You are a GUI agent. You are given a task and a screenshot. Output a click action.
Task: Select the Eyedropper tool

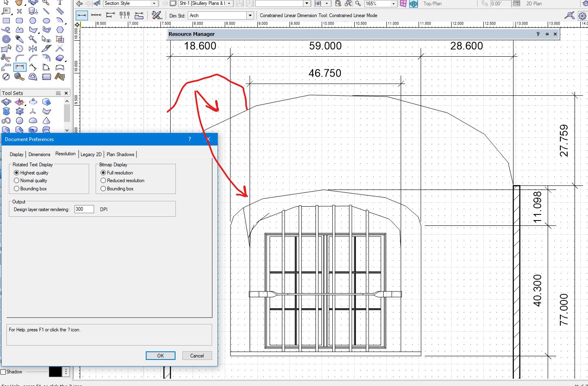click(19, 39)
